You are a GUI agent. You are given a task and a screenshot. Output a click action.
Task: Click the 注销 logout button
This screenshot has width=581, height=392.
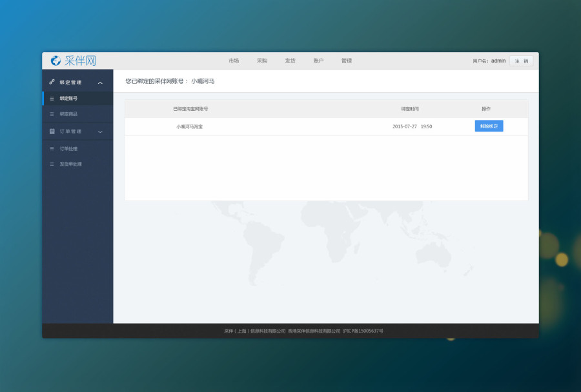(x=521, y=61)
